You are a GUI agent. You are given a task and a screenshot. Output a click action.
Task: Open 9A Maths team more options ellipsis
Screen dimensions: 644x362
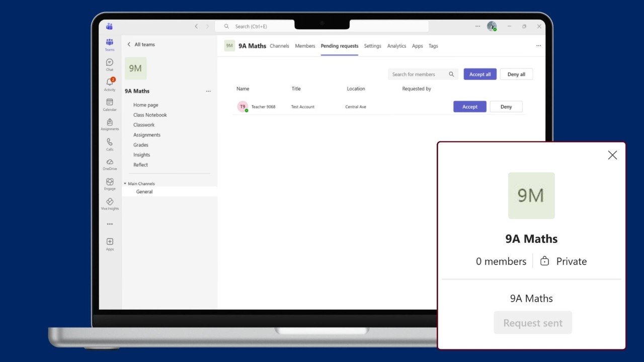point(208,92)
